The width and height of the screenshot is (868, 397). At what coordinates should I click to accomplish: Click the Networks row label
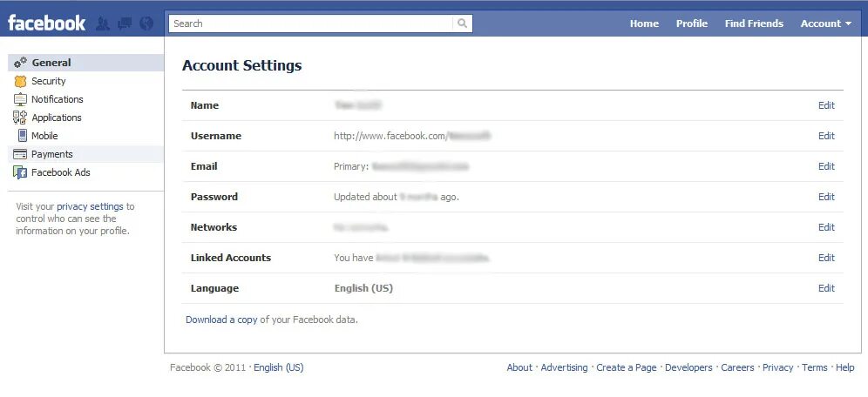(x=214, y=227)
